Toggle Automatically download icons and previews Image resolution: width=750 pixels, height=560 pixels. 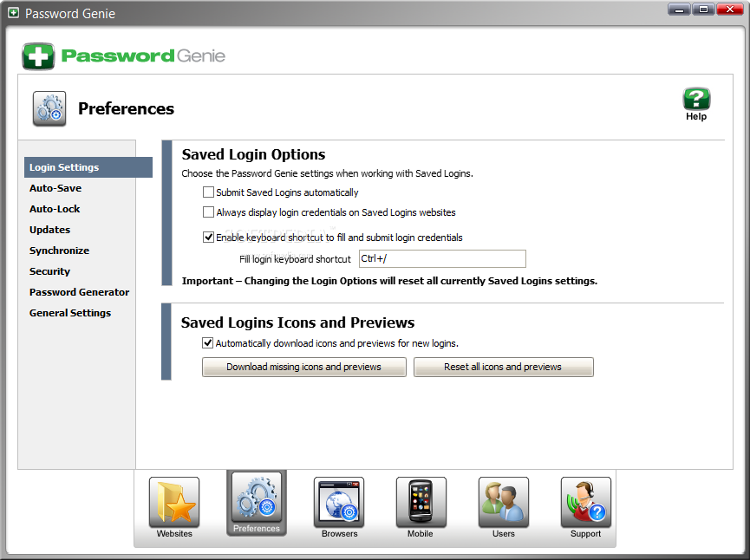point(207,343)
